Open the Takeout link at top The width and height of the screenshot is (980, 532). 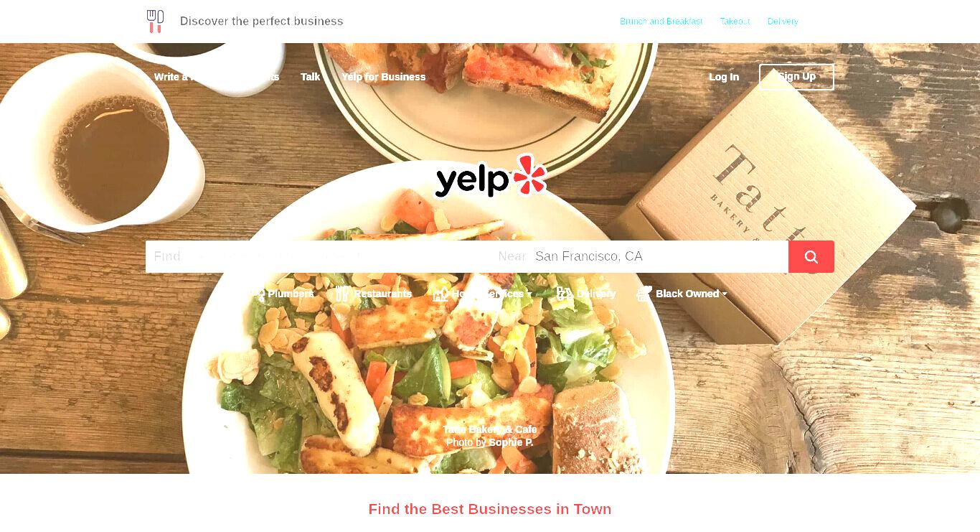click(x=735, y=22)
